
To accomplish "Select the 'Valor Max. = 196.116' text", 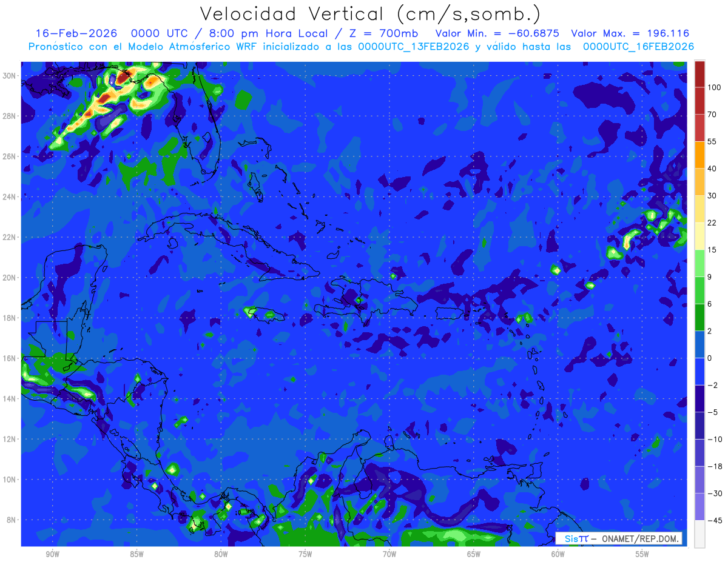I will pos(630,33).
